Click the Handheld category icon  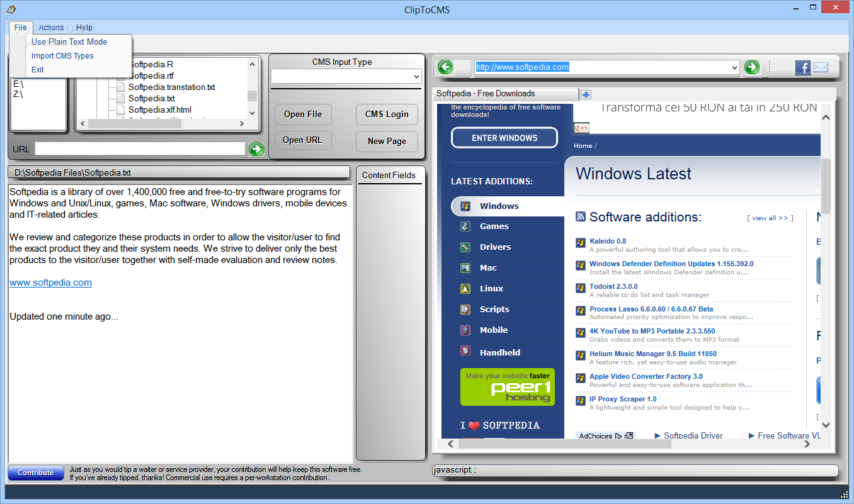(x=465, y=351)
